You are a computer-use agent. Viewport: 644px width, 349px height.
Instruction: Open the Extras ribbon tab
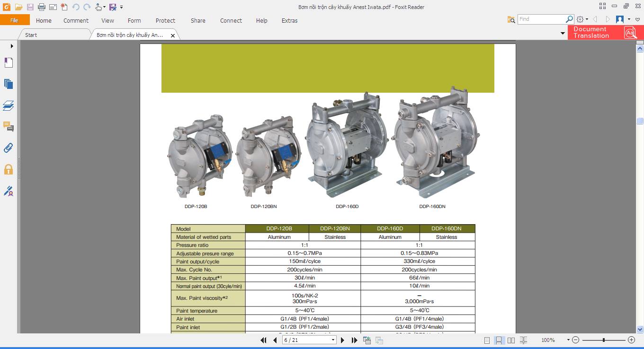(x=289, y=20)
